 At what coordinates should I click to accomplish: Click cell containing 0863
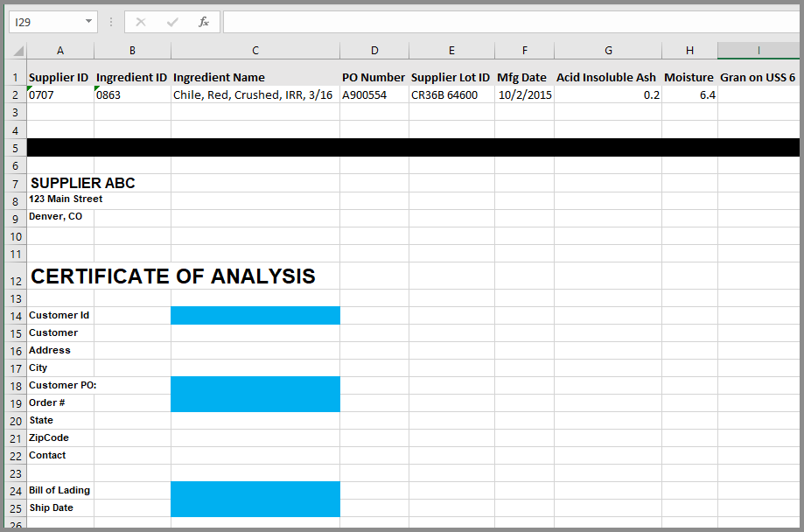[x=132, y=94]
